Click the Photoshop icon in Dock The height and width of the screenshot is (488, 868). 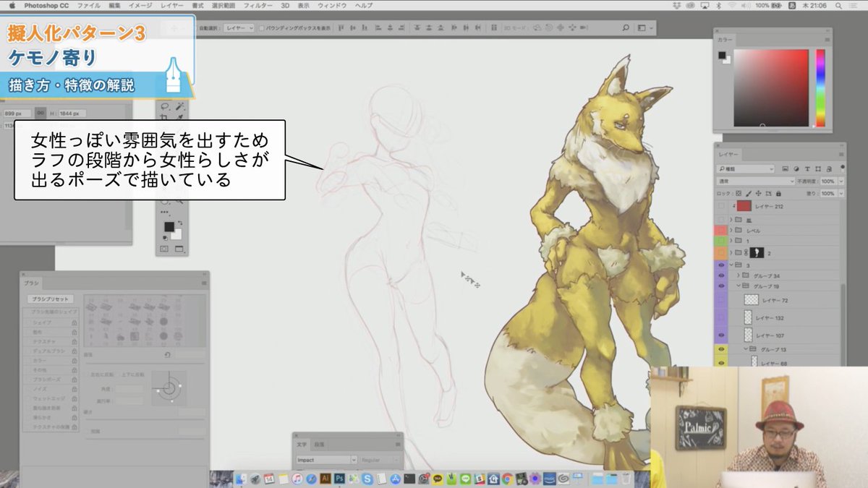coord(339,478)
